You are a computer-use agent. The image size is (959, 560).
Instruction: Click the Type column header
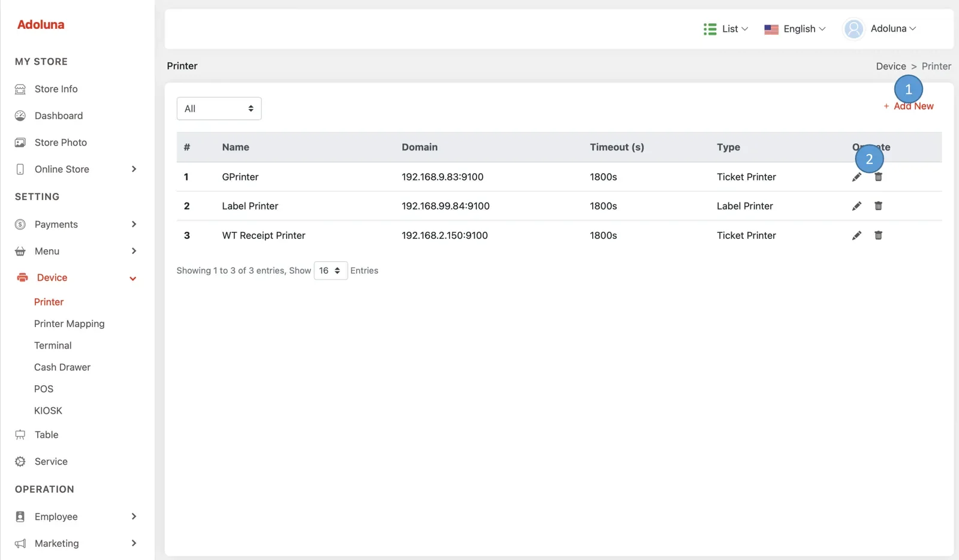(x=728, y=147)
